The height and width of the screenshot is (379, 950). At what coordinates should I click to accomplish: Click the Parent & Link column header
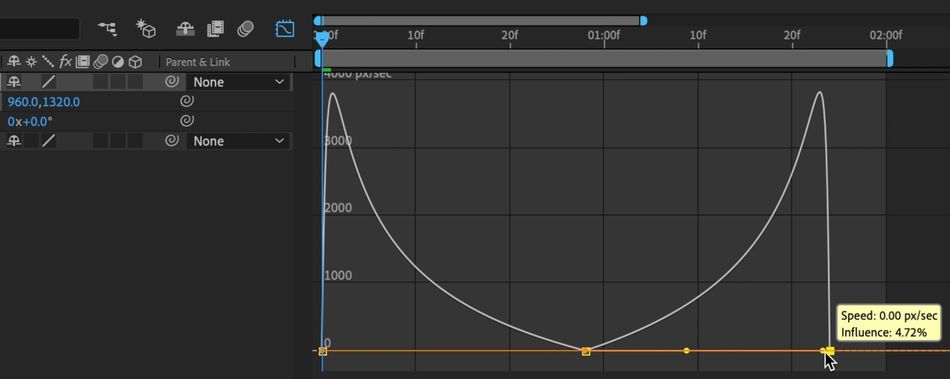198,62
